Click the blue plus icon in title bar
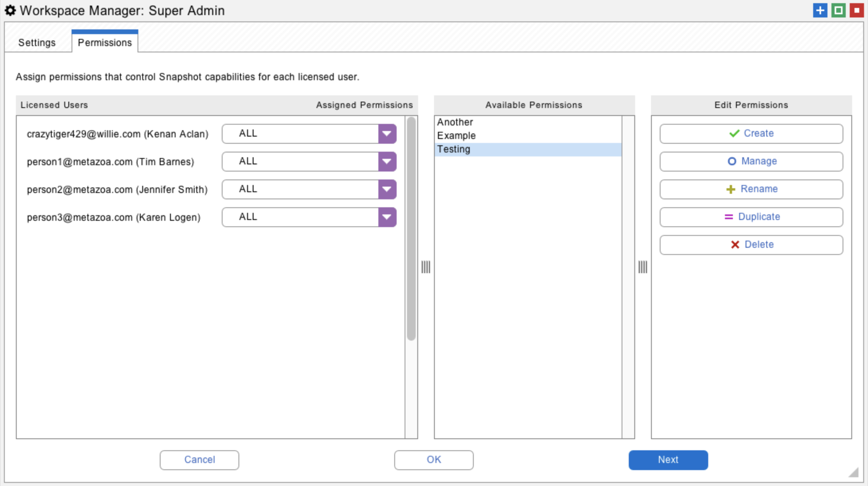 coord(820,10)
